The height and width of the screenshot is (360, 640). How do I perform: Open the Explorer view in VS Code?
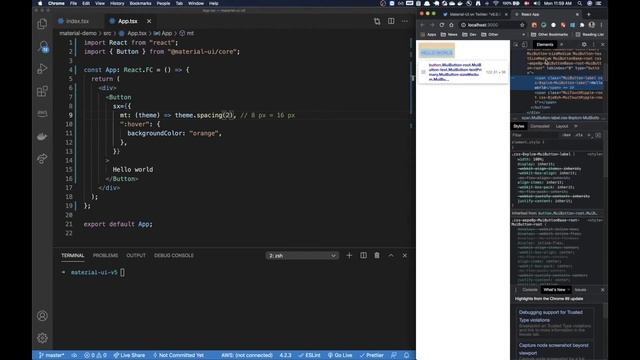(42, 24)
